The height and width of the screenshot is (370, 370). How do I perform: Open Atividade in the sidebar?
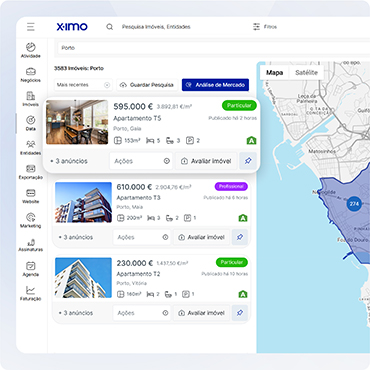(x=31, y=50)
